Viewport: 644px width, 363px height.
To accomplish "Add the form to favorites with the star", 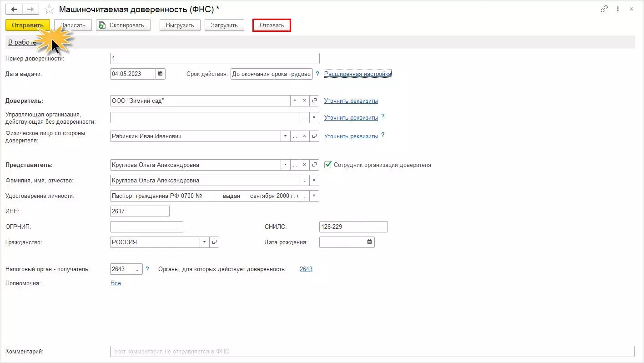I will [49, 9].
